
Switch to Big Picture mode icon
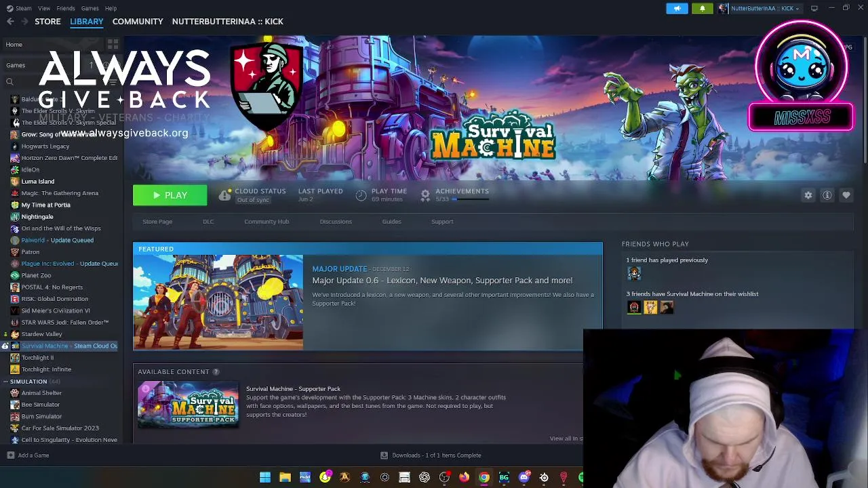(814, 8)
